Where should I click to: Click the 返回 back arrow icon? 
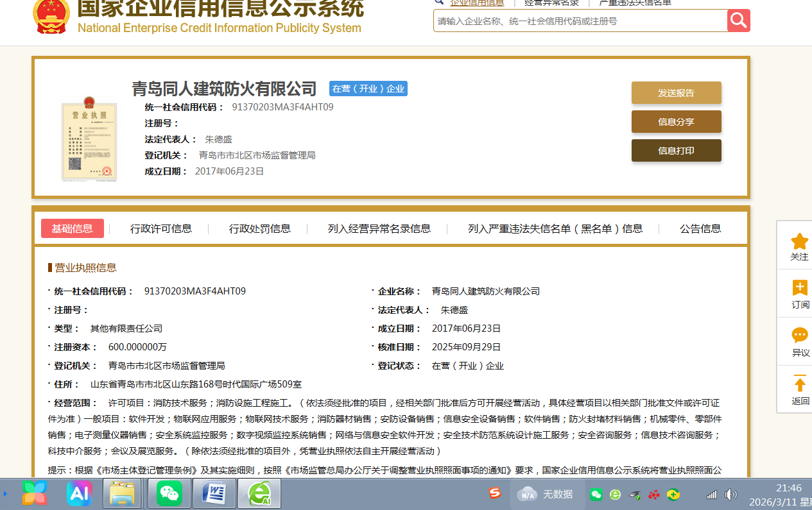pos(799,384)
